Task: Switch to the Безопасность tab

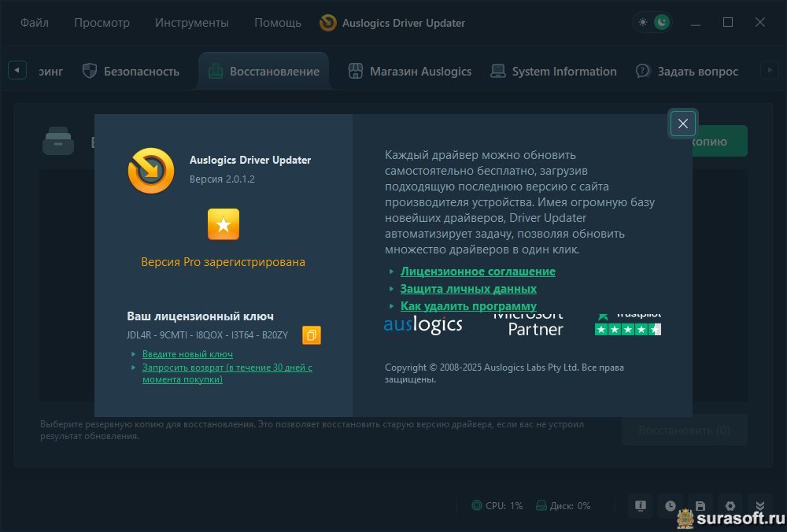Action: pos(131,72)
